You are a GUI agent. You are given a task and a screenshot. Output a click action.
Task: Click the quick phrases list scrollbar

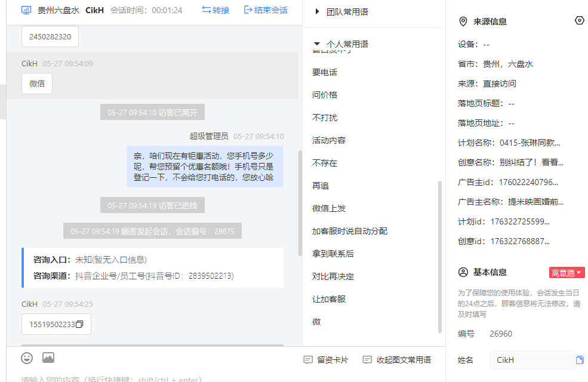pyautogui.click(x=440, y=257)
